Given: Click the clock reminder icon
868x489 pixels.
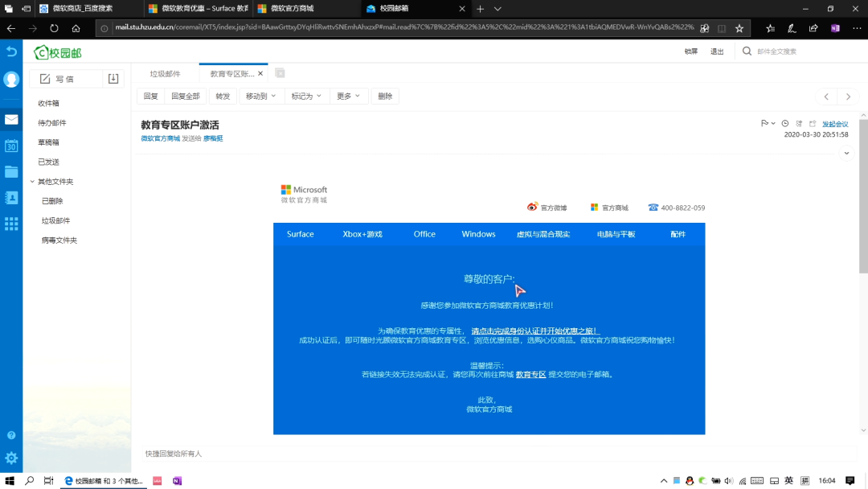Looking at the screenshot, I should [785, 124].
